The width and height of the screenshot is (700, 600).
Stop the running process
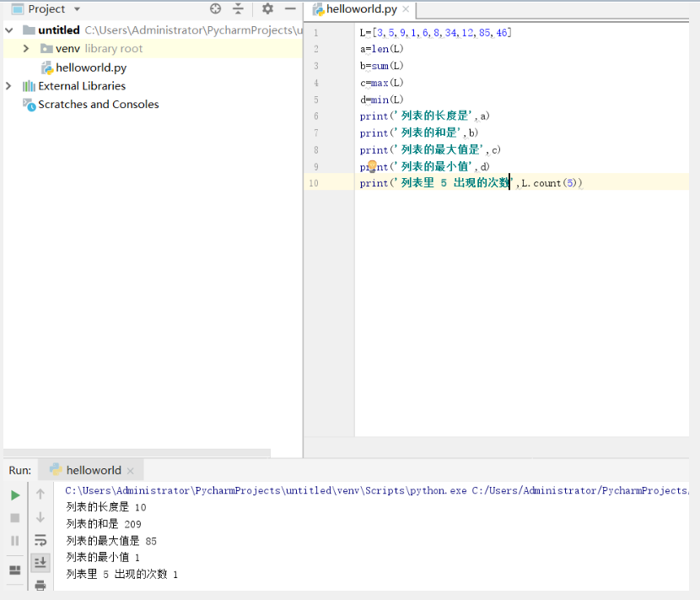pyautogui.click(x=15, y=518)
